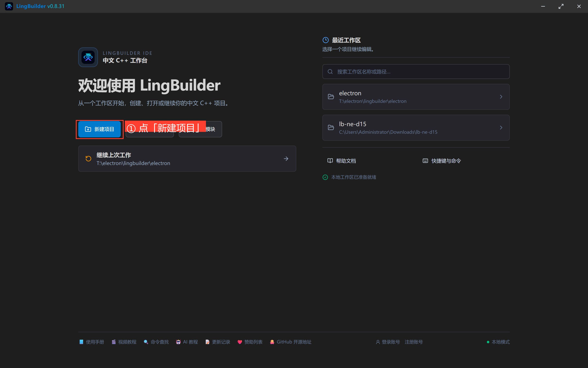Open the electron workspace entry
This screenshot has height=368, width=588.
(416, 97)
